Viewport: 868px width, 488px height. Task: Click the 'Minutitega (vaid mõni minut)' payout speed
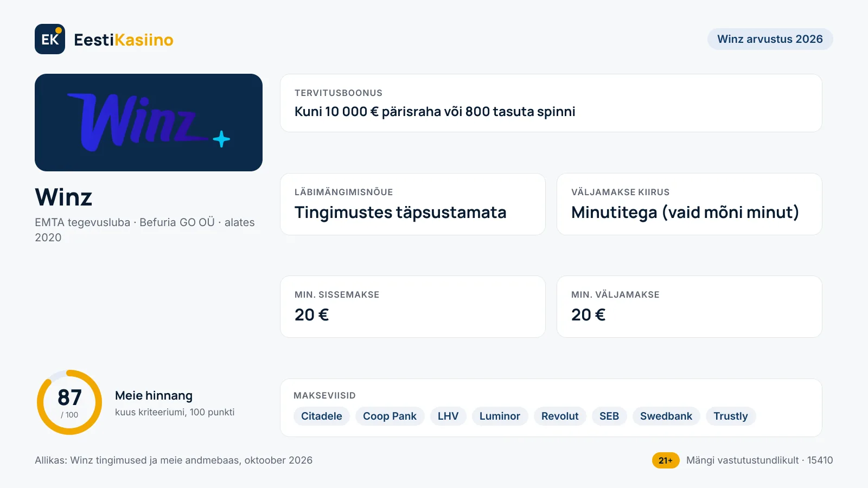[x=685, y=213]
